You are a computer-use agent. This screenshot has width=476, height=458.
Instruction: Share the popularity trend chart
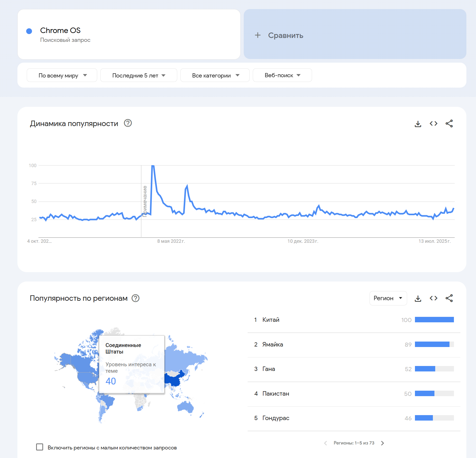click(x=449, y=124)
